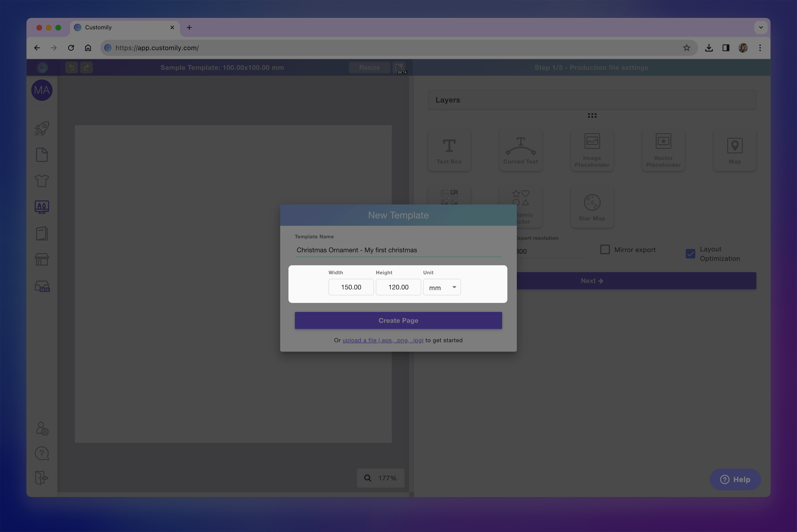Enable the Mirror export checkbox
797x532 pixels.
click(605, 250)
